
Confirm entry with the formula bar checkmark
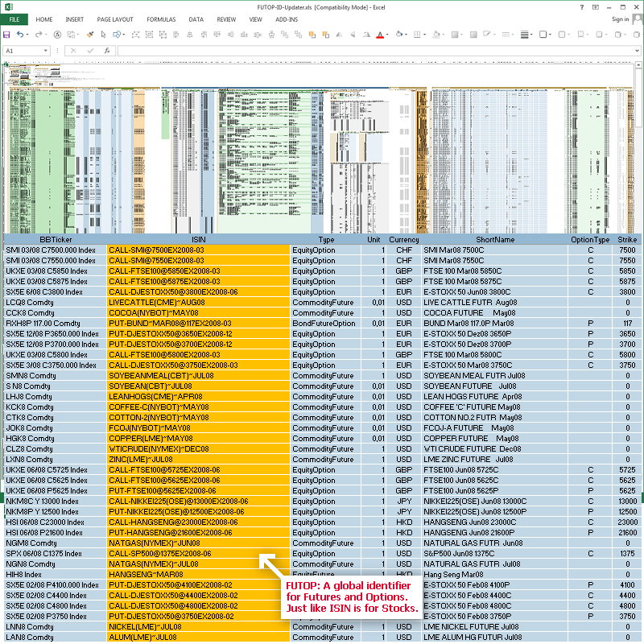click(89, 50)
